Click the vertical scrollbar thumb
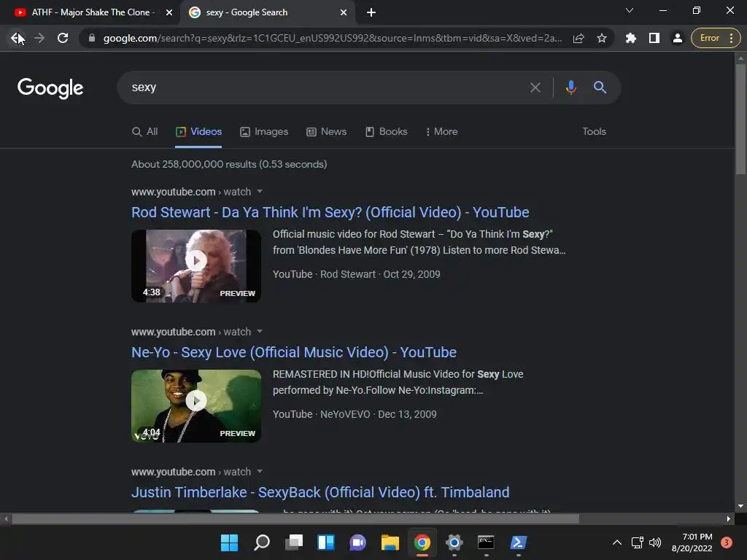The image size is (747, 560). (740, 119)
